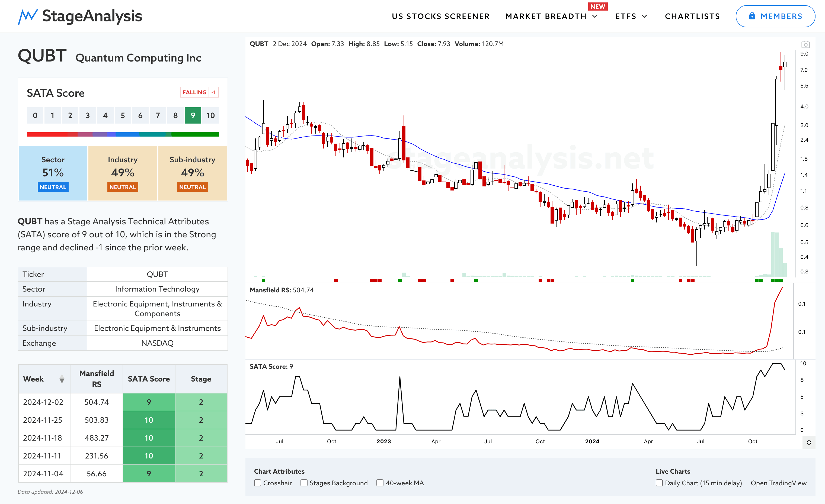Click the Sub-industry NEUTRAL badge
The height and width of the screenshot is (504, 825).
pyautogui.click(x=193, y=187)
